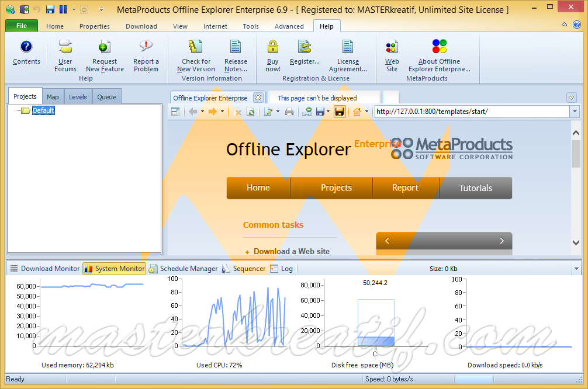Open the browser tabs list dropdown
The height and width of the screenshot is (389, 588).
pos(571,98)
